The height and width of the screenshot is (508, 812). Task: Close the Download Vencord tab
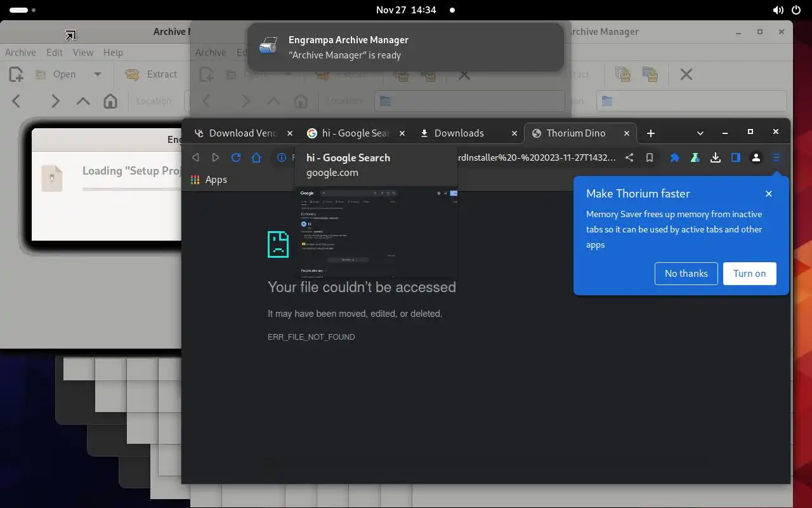[x=290, y=133]
